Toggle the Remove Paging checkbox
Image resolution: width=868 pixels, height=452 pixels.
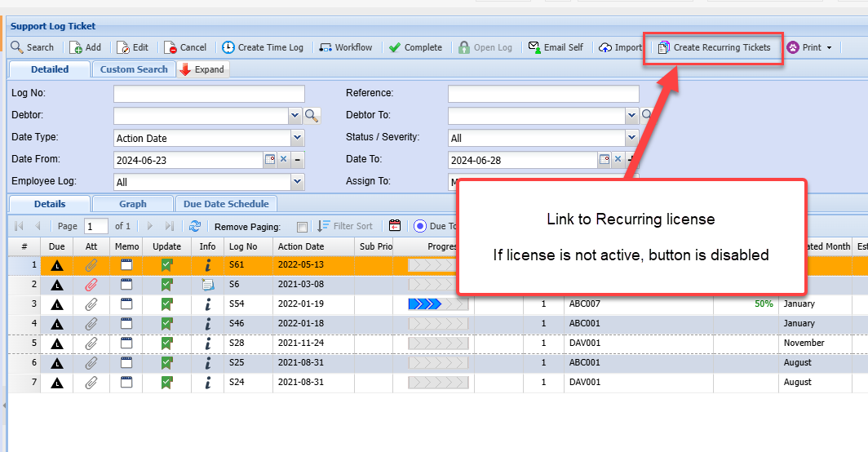(x=302, y=227)
